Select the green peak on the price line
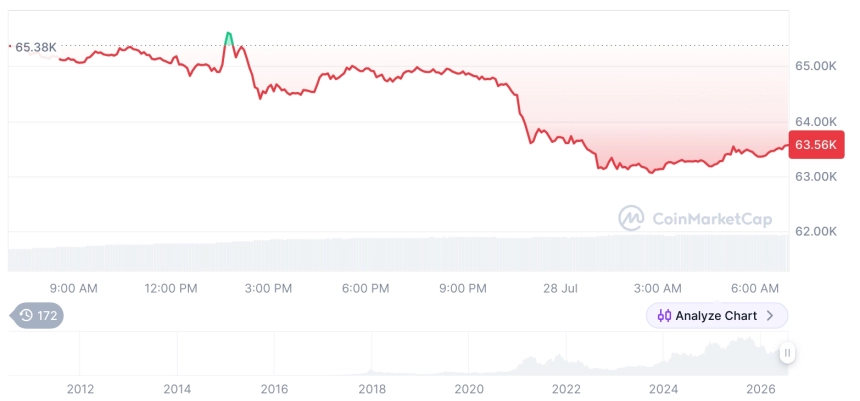 pyautogui.click(x=229, y=37)
